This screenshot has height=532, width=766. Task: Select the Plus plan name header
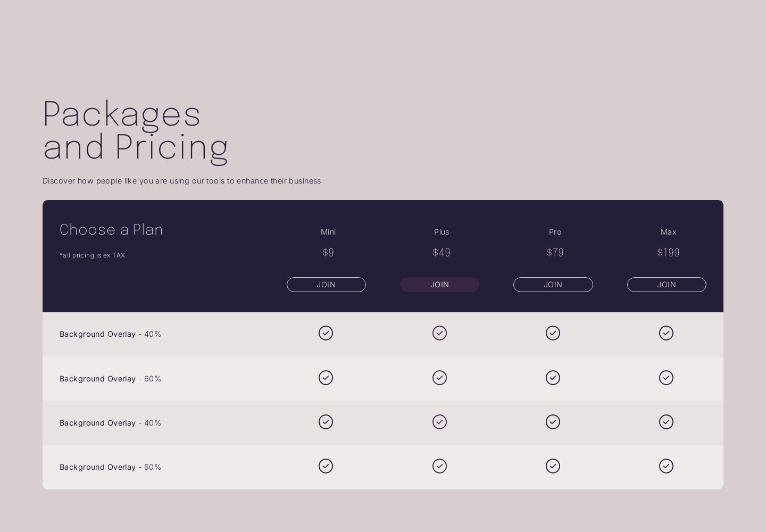click(442, 232)
